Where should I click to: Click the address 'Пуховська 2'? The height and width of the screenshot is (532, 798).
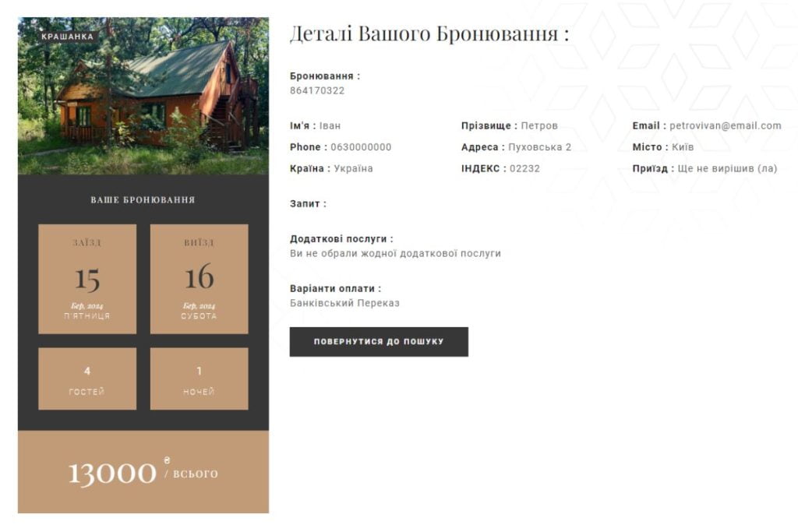tap(539, 147)
